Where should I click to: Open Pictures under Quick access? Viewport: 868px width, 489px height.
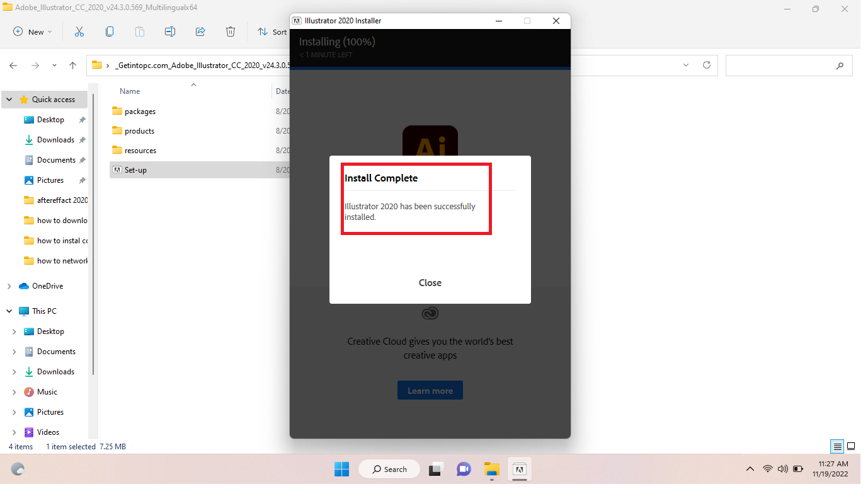click(50, 180)
